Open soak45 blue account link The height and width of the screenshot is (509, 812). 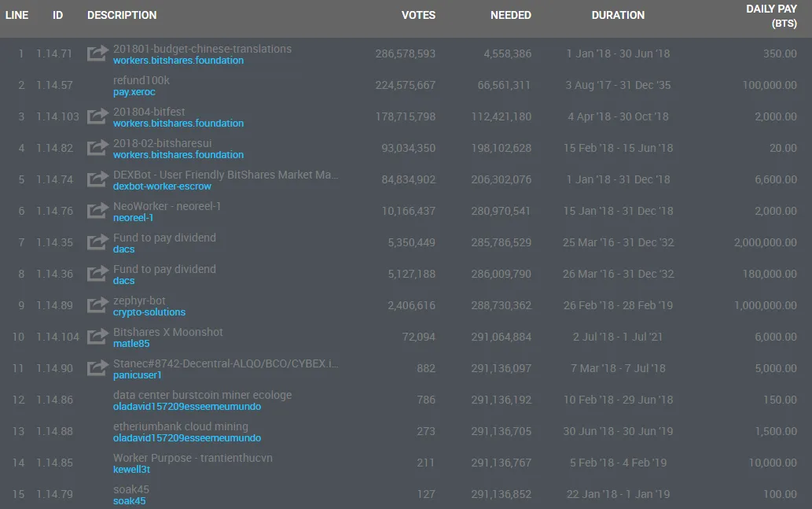pos(129,500)
